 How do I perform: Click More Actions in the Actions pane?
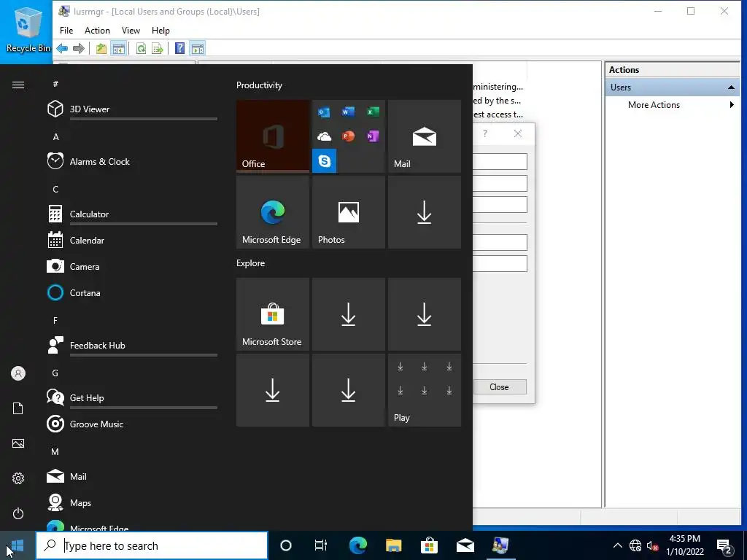point(654,105)
